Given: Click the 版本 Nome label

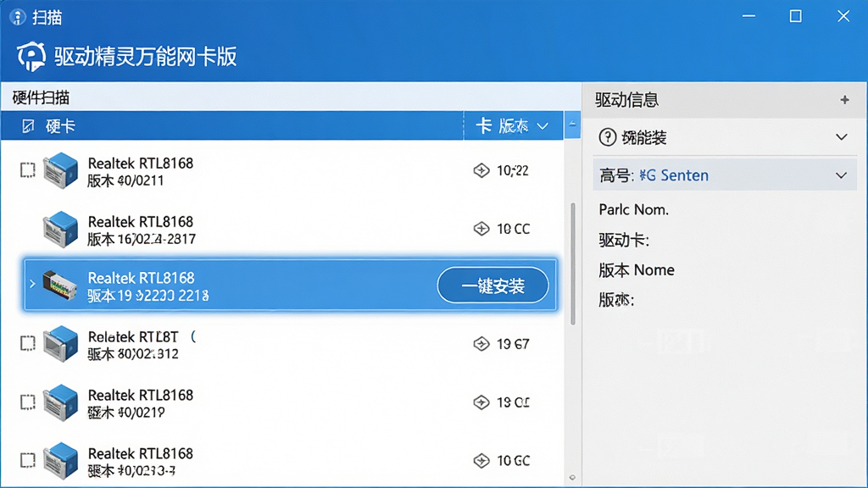Looking at the screenshot, I should 637,270.
